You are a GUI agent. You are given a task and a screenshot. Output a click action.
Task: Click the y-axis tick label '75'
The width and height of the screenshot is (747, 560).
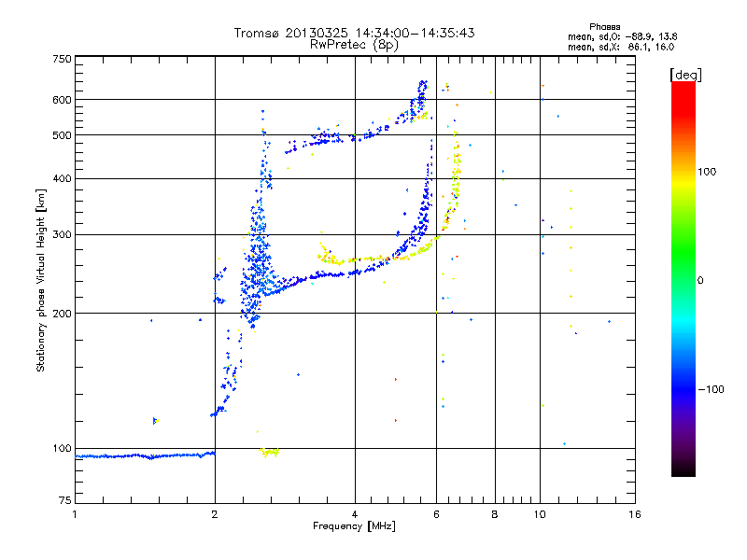(x=65, y=500)
